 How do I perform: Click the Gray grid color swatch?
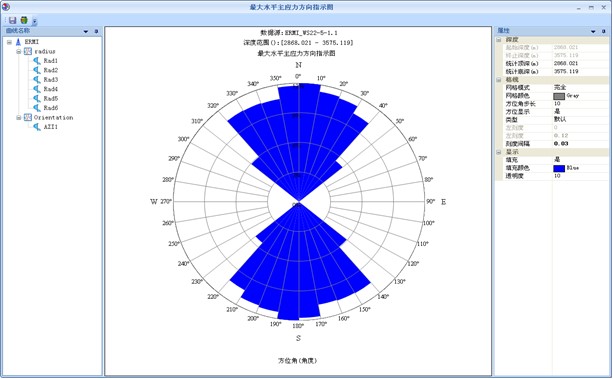pos(559,96)
